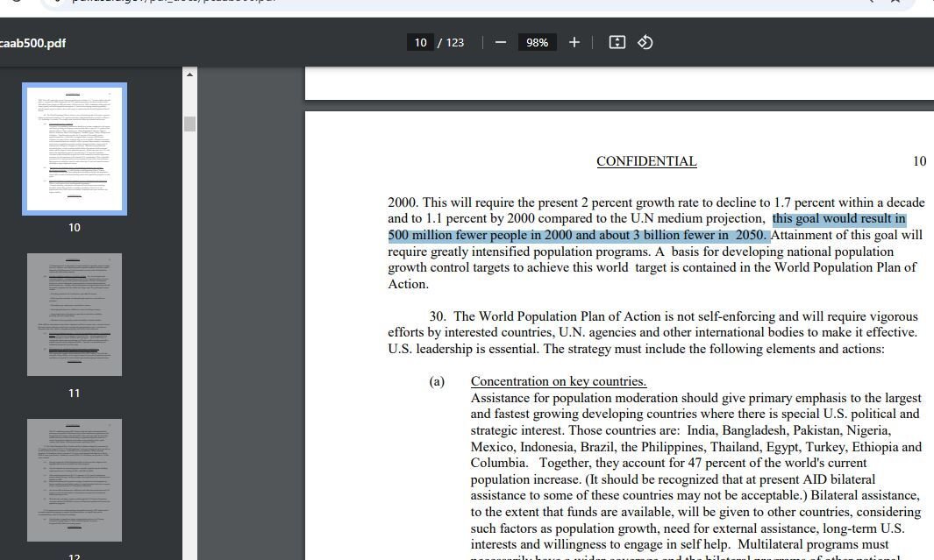Click the fit to page icon
This screenshot has width=934, height=560.
pyautogui.click(x=617, y=42)
